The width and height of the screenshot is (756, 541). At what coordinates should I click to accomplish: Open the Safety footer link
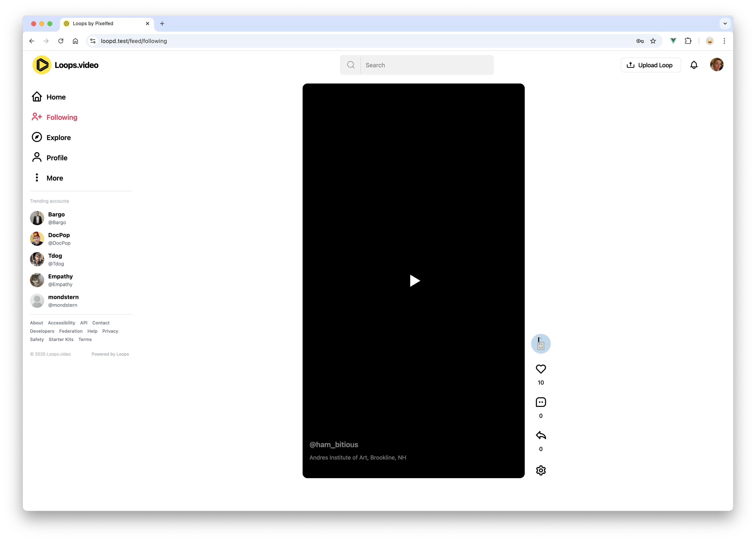[x=37, y=339]
